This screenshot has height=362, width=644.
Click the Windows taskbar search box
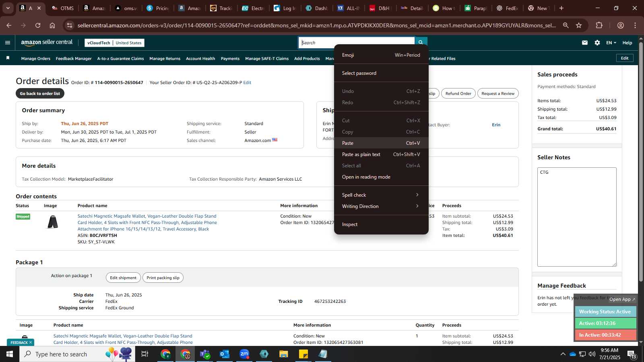pyautogui.click(x=77, y=354)
